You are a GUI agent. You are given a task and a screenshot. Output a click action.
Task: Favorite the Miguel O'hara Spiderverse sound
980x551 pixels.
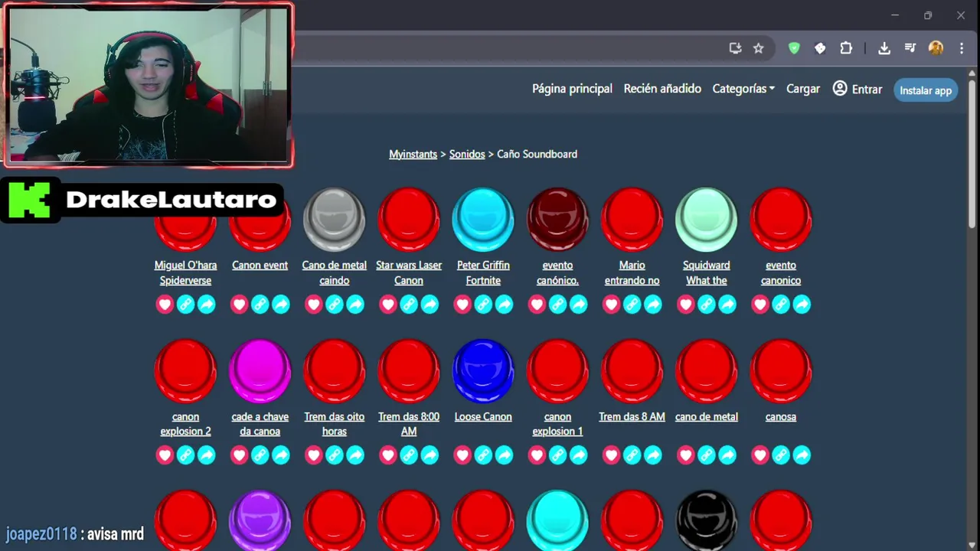165,305
